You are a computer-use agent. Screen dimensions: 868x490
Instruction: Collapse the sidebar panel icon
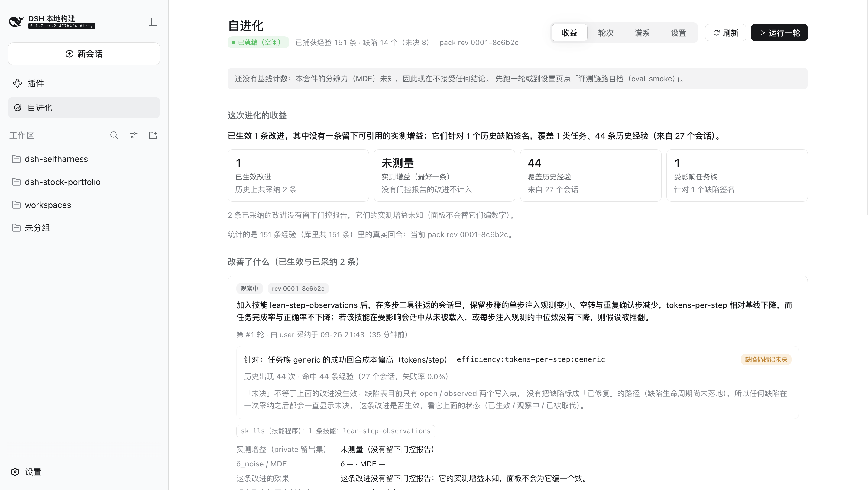point(153,21)
